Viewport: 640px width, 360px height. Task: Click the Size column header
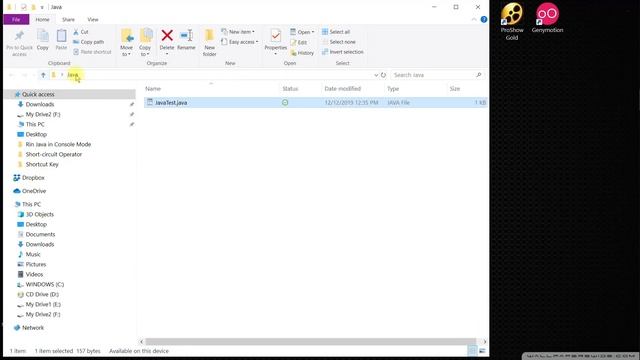[455, 89]
